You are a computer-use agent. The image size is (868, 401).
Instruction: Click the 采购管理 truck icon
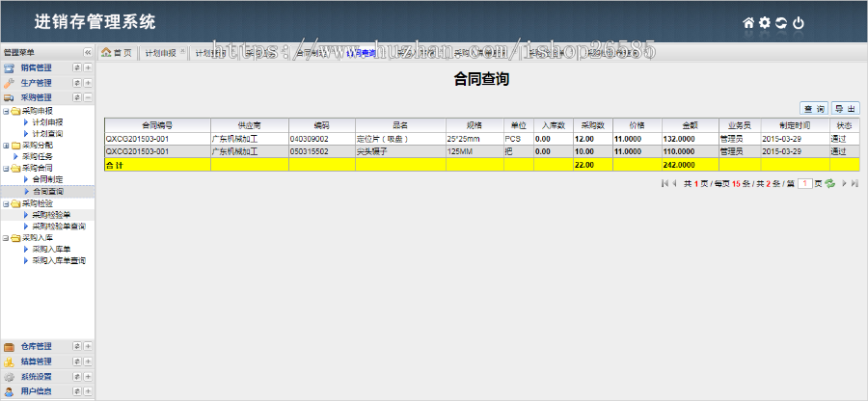9,97
